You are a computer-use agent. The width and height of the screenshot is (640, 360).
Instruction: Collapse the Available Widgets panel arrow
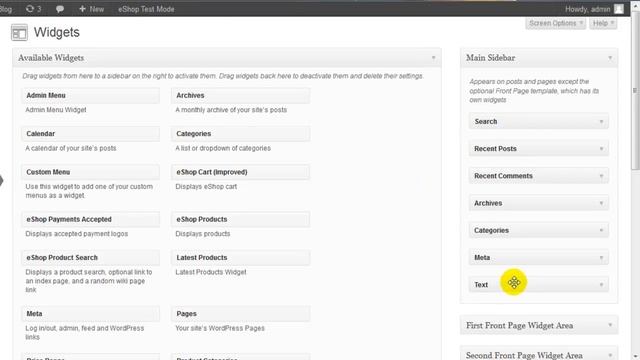433,58
